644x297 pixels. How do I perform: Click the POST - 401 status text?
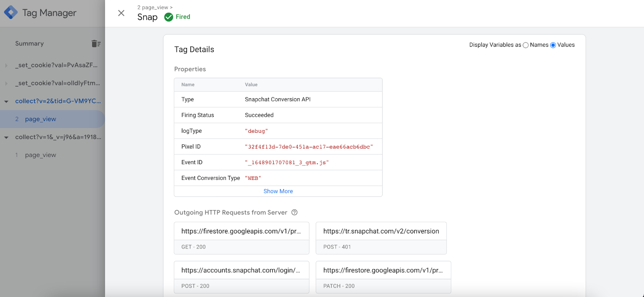pyautogui.click(x=337, y=247)
